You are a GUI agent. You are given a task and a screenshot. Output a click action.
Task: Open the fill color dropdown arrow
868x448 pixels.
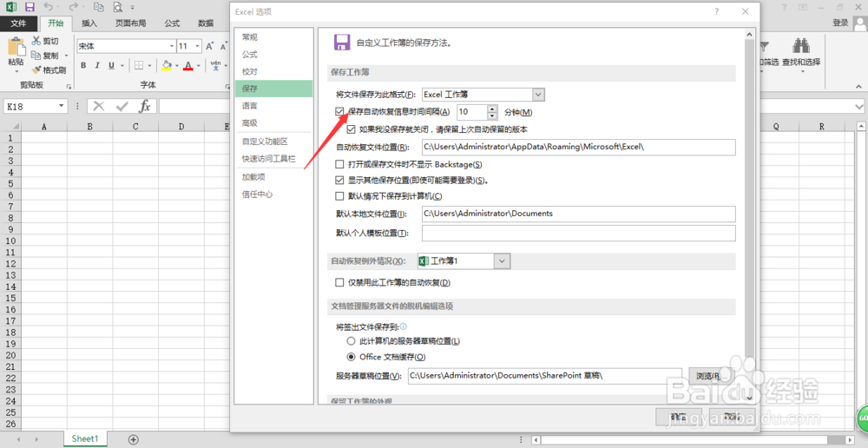tap(176, 66)
